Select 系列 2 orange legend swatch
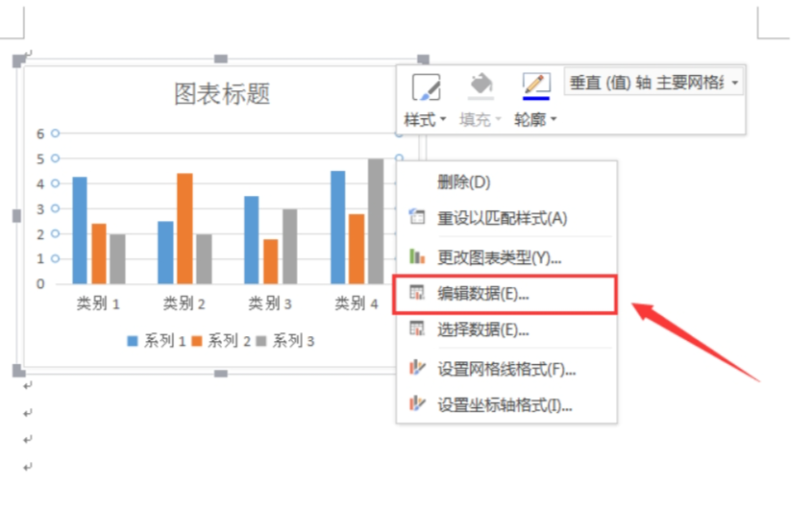The width and height of the screenshot is (812, 509). [x=197, y=341]
